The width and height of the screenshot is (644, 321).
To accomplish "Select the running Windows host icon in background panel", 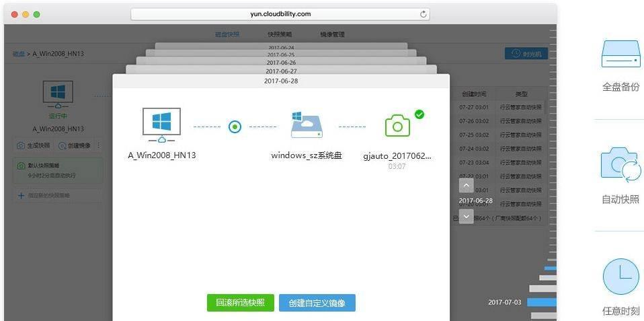I will pyautogui.click(x=58, y=94).
